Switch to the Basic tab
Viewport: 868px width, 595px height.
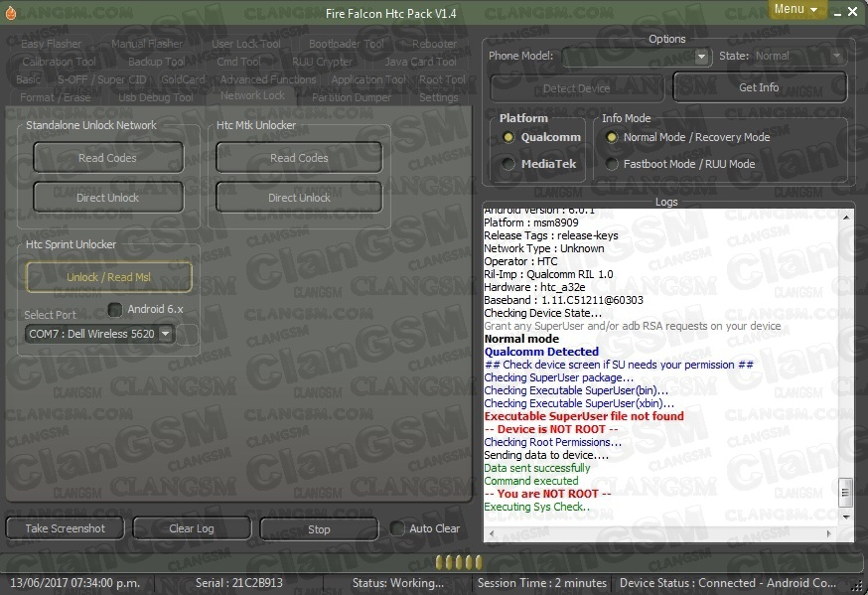coord(28,79)
